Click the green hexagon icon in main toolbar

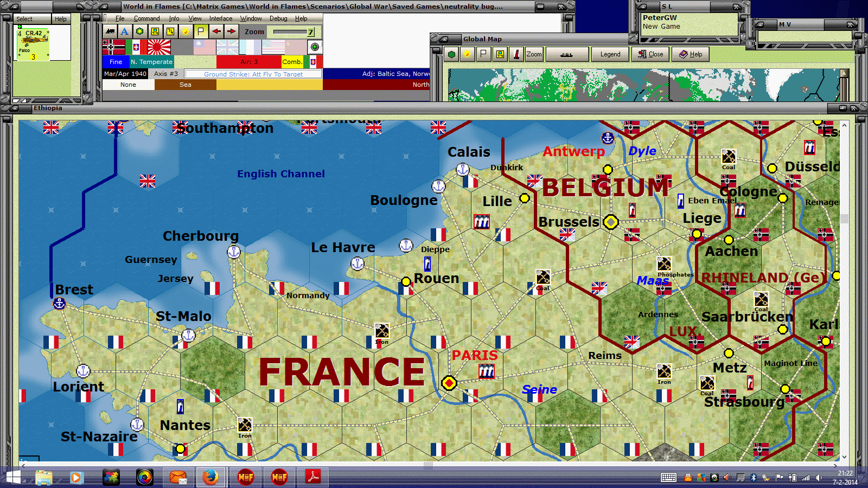[x=140, y=31]
